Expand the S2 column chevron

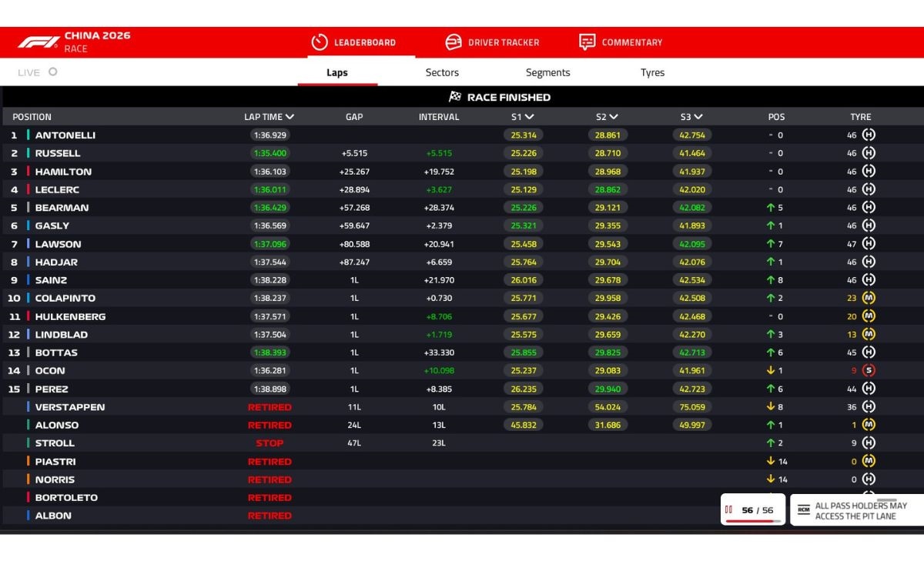[614, 117]
